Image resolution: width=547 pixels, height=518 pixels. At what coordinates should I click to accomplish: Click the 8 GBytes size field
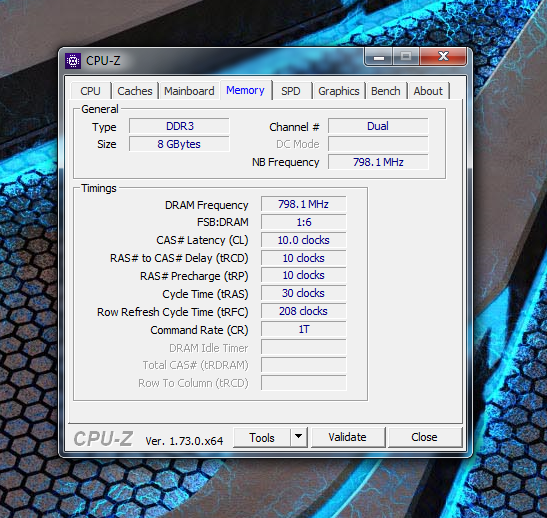click(x=179, y=144)
